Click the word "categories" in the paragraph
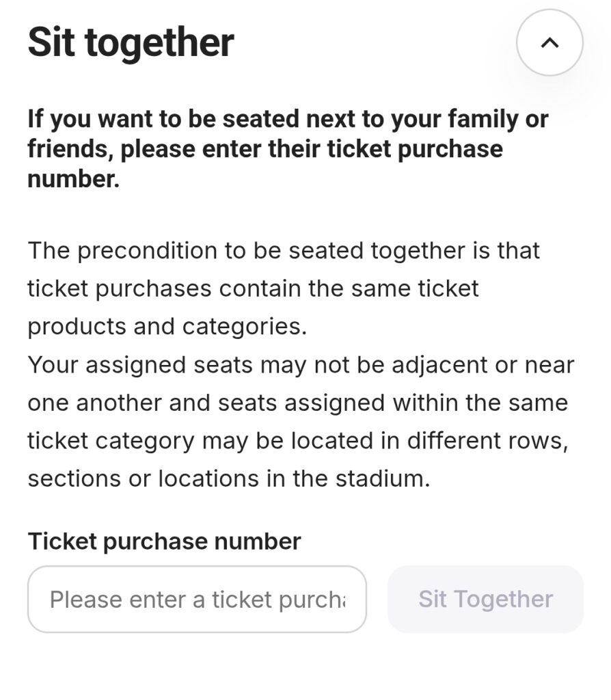This screenshot has width=611, height=700. pos(242,327)
